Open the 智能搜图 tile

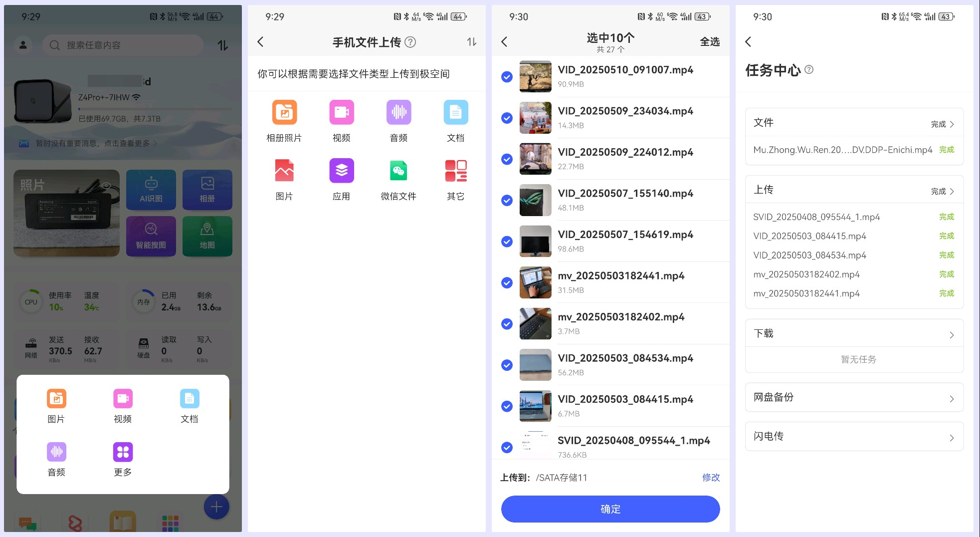pyautogui.click(x=151, y=237)
